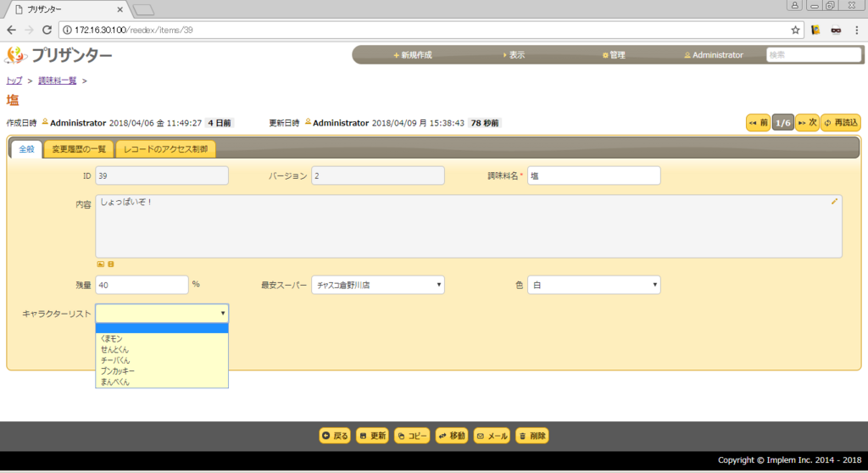Open the 表示 menu

(x=514, y=55)
